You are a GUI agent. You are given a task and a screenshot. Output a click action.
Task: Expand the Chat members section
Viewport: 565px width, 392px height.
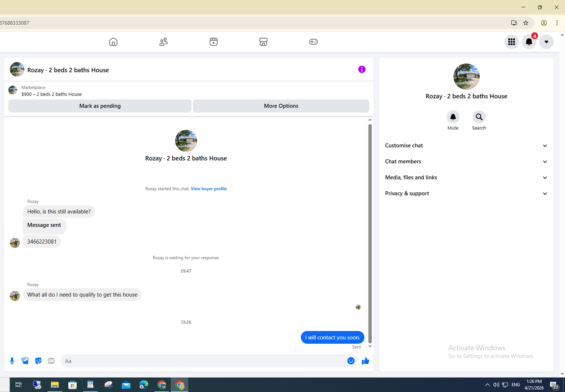point(467,162)
